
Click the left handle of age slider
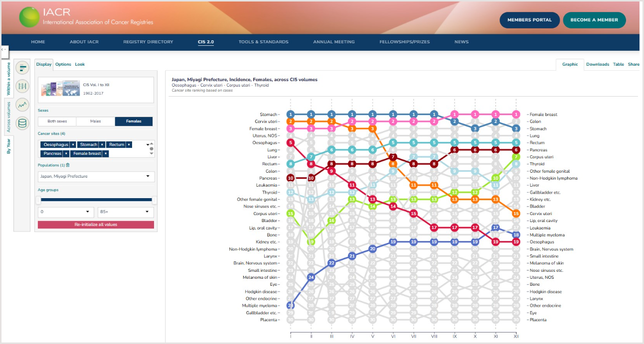click(x=38, y=200)
